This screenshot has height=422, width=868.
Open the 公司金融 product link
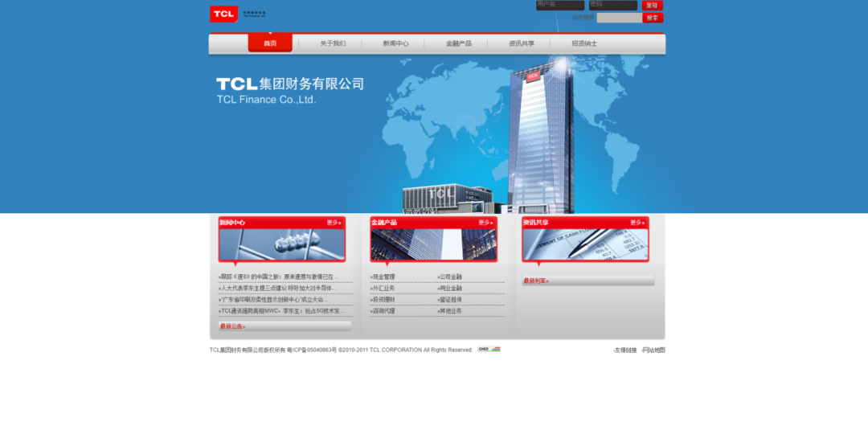click(449, 277)
